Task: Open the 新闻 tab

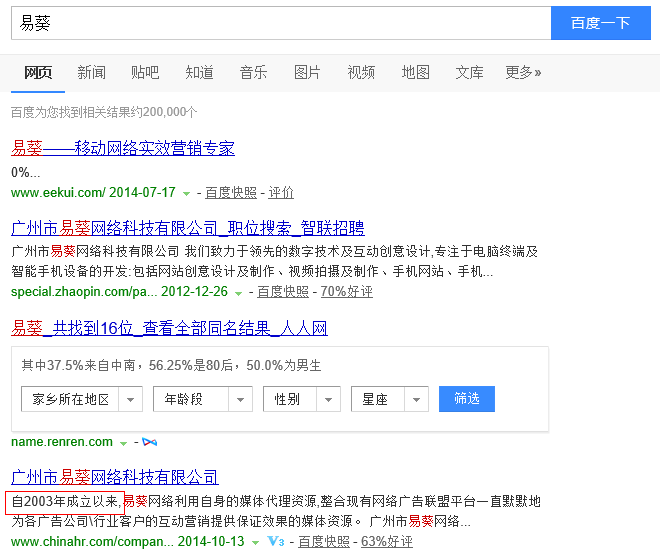Action: (91, 73)
